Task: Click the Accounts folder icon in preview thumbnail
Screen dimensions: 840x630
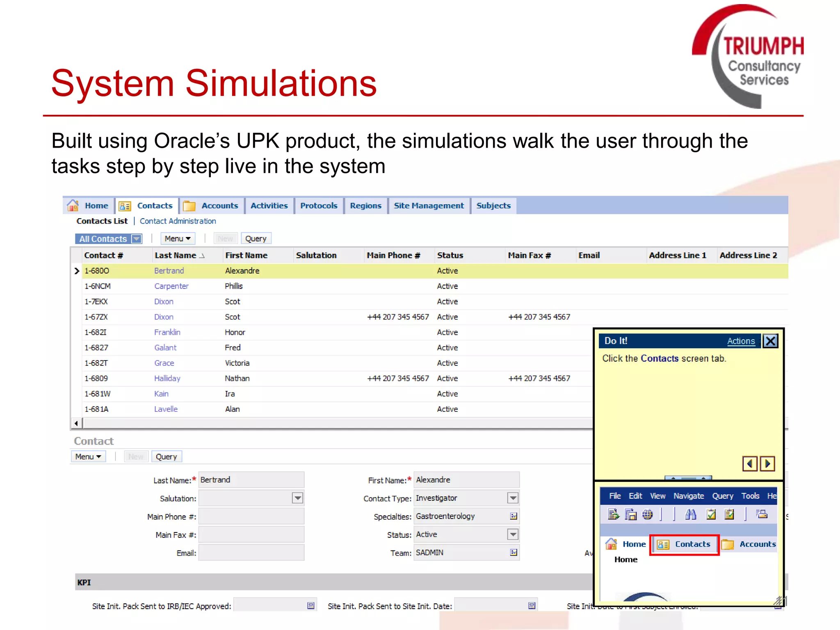Action: [x=728, y=544]
